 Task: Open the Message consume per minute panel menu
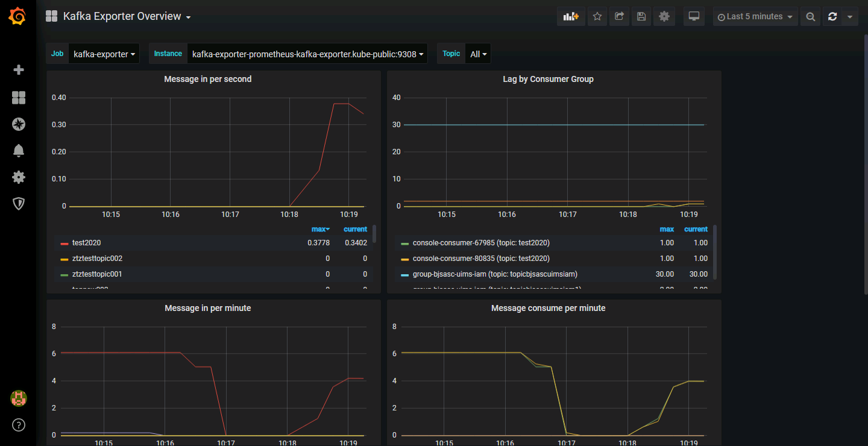pos(549,308)
